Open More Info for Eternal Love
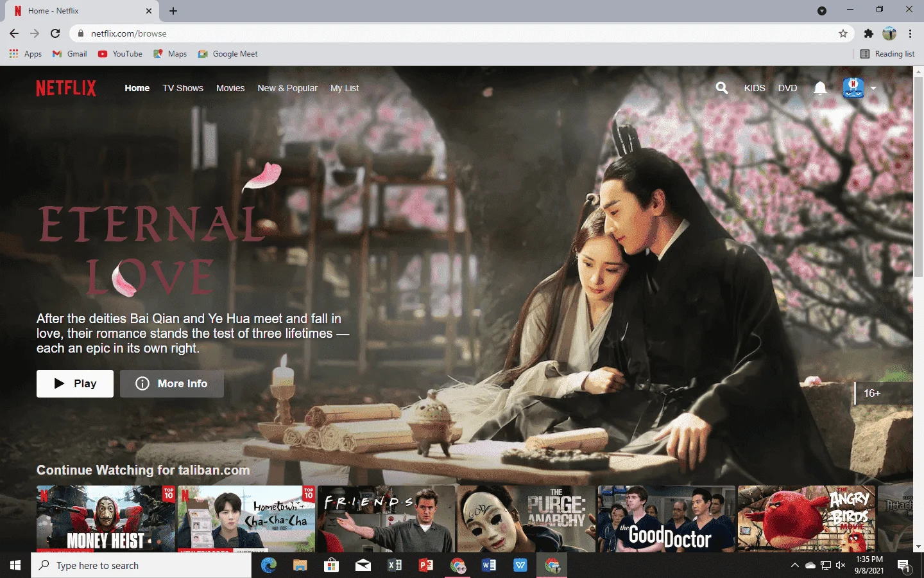 pos(172,383)
